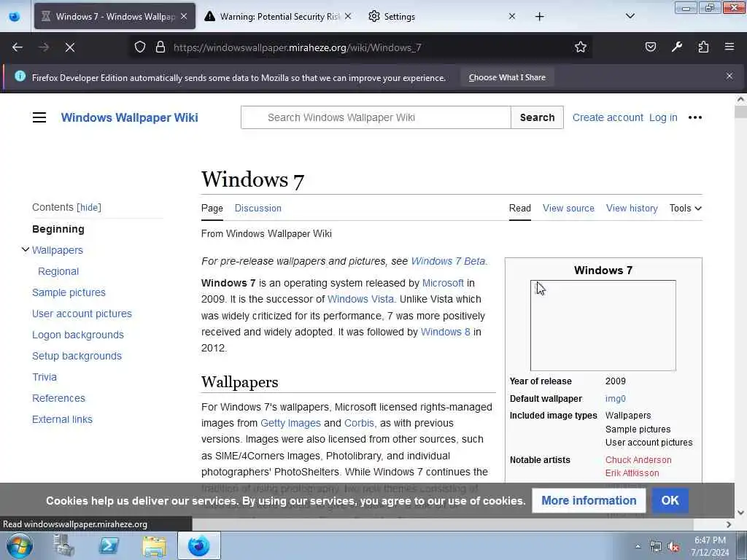Collapse the Wallpapers contents section
The height and width of the screenshot is (560, 747).
pyautogui.click(x=26, y=249)
